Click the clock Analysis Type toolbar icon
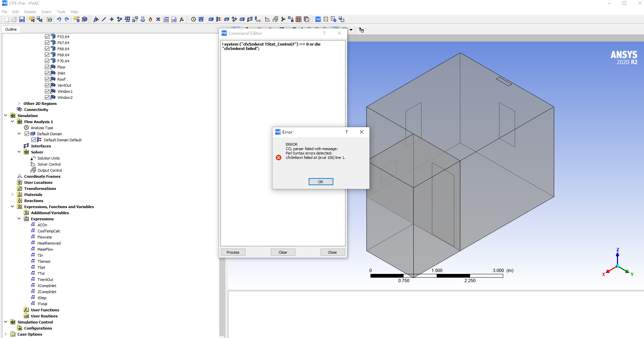The width and height of the screenshot is (644, 338). [194, 20]
